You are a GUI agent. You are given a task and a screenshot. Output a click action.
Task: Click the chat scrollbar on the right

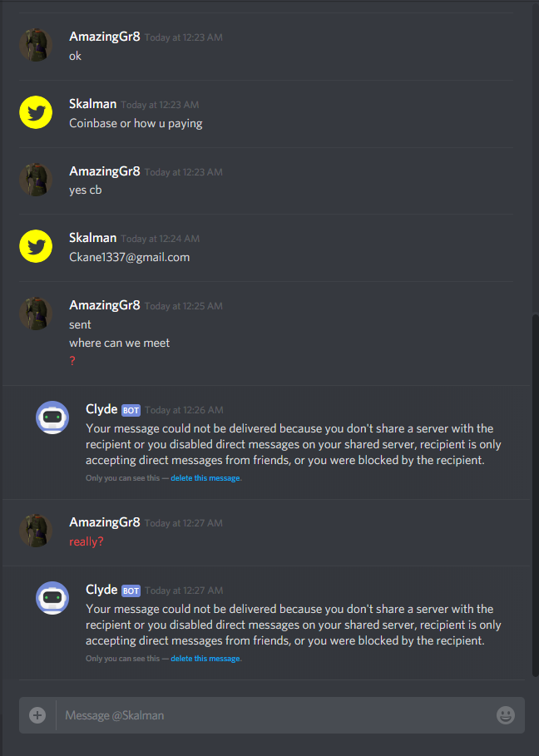[x=535, y=495]
